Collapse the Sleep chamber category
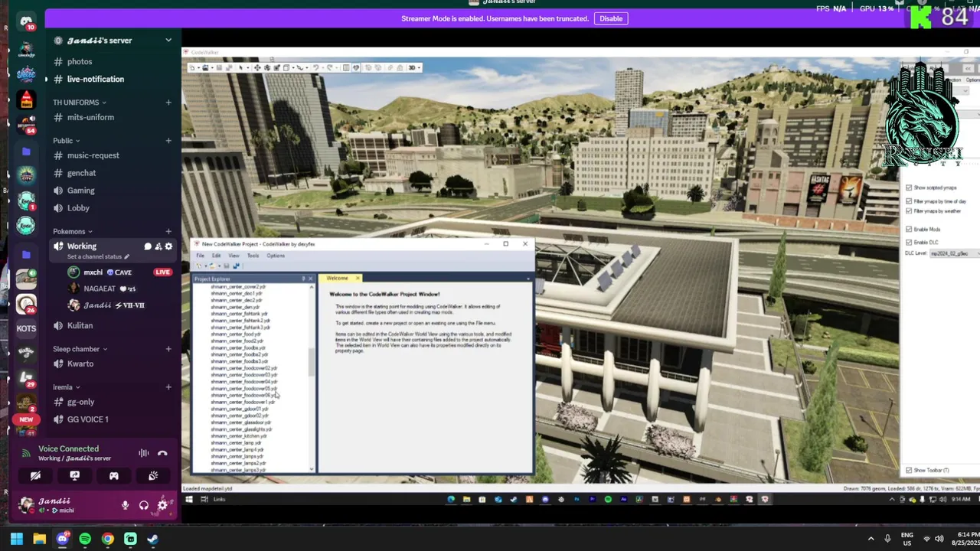This screenshot has height=551, width=980. coord(80,349)
